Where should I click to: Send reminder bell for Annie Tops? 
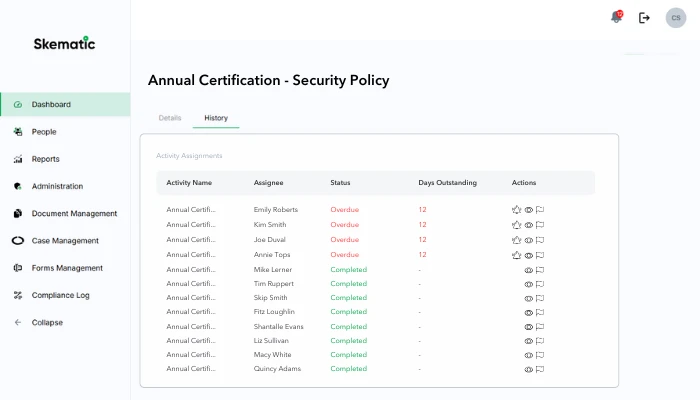pyautogui.click(x=516, y=255)
